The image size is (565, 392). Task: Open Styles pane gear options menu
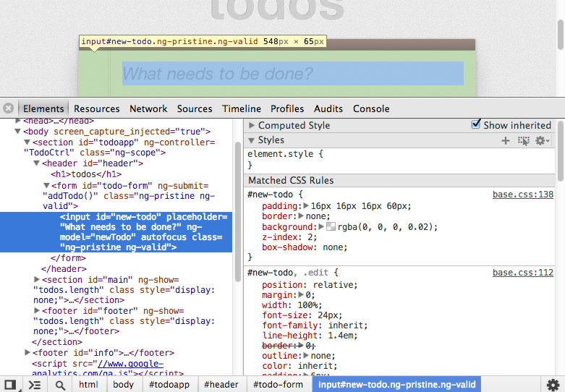click(542, 140)
